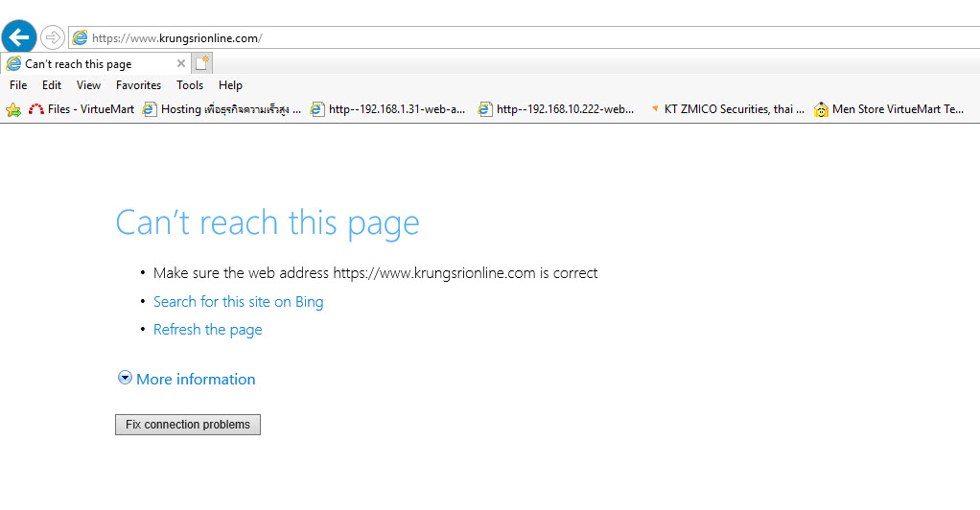Click the More information link text
The image size is (980, 510).
coord(196,380)
